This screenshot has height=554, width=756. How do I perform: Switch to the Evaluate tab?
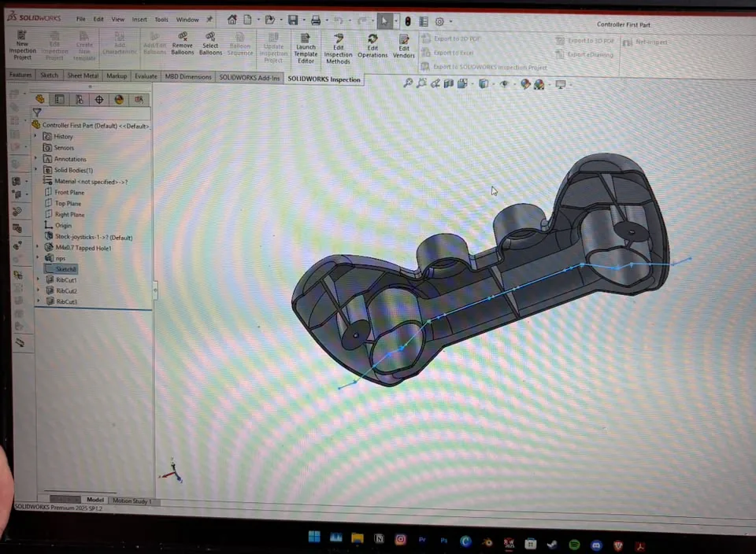(x=146, y=76)
